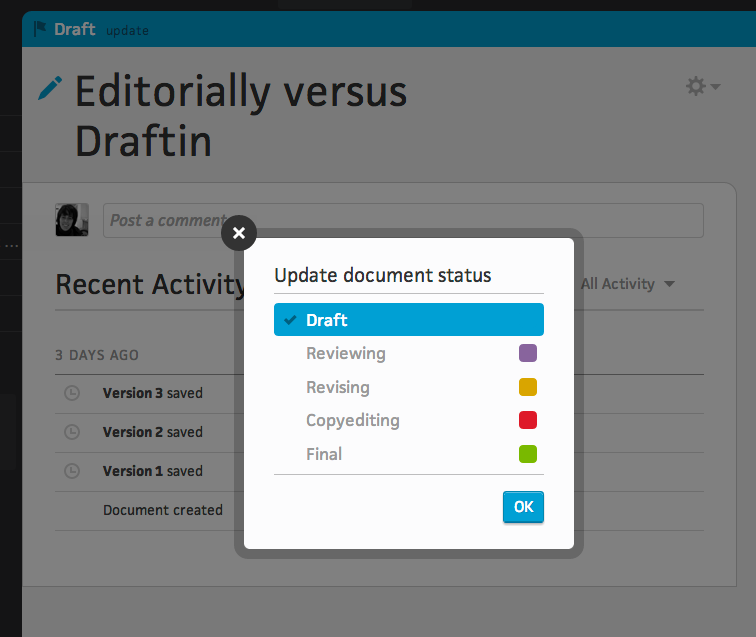The image size is (756, 637).
Task: Click the user avatar thumbnail
Action: [72, 220]
